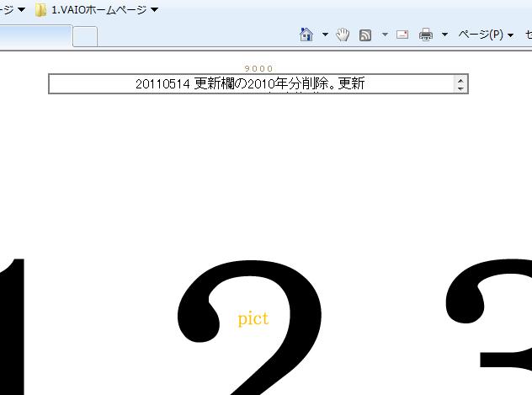The height and width of the screenshot is (395, 532).
Task: Open the ページ(P) menu
Action: 486,35
